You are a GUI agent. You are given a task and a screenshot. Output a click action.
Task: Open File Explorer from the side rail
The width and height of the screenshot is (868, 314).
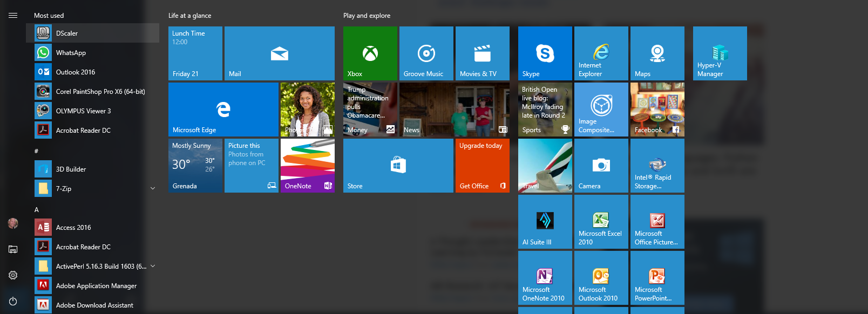[x=13, y=249]
